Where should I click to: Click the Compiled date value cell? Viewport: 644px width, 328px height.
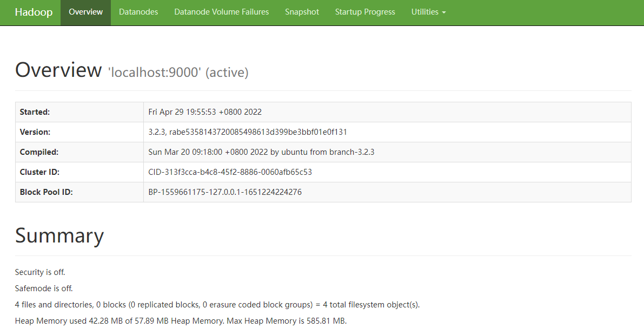coord(261,152)
